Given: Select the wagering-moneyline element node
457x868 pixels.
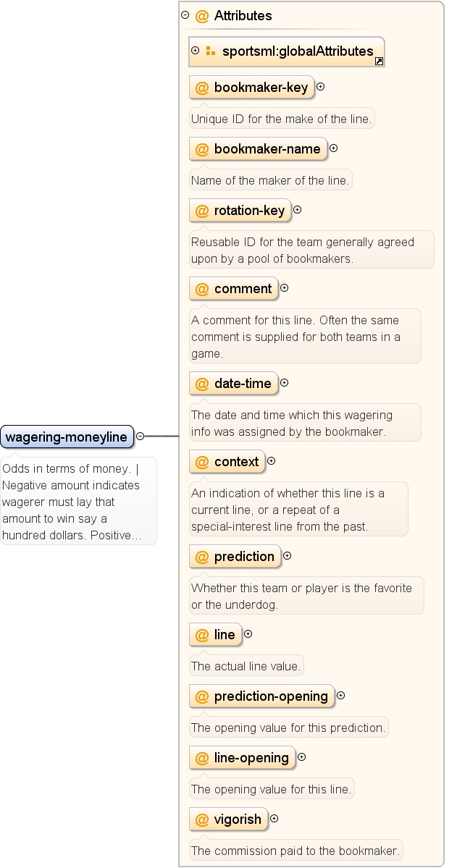Looking at the screenshot, I should tap(67, 437).
